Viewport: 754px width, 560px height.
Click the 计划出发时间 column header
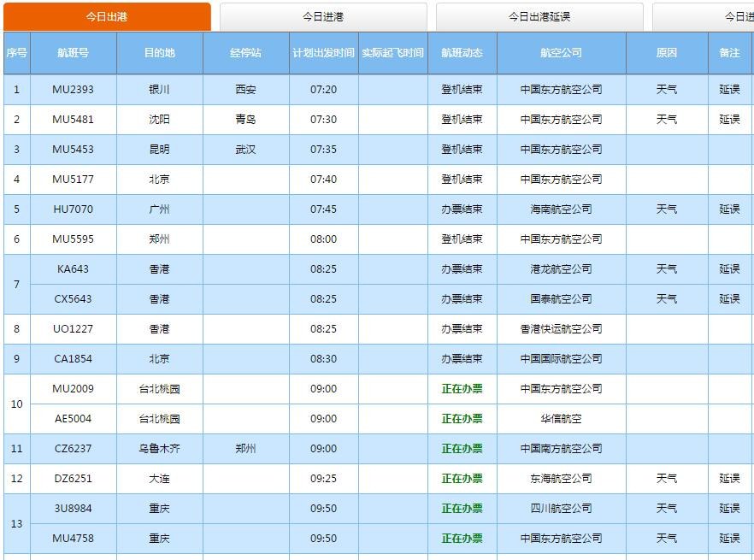pyautogui.click(x=324, y=53)
